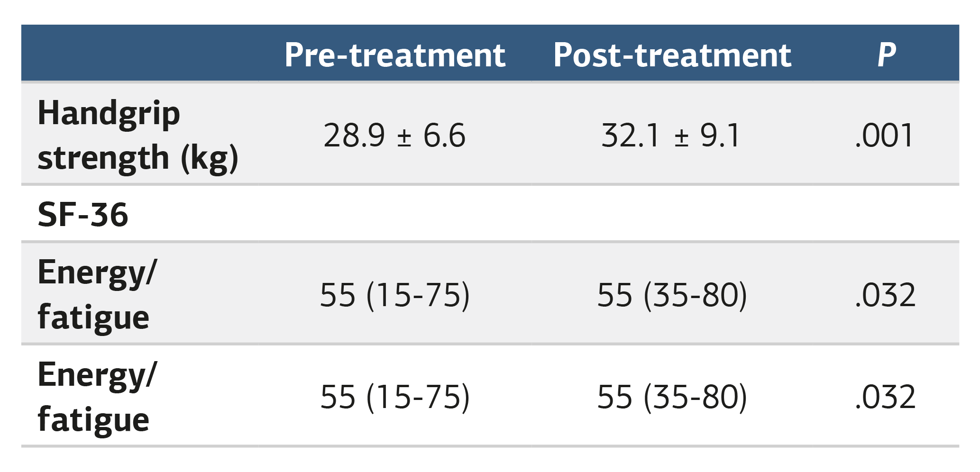Click the 32.1 ± 9.1 post-treatment value
This screenshot has width=980, height=472.
coord(671,136)
